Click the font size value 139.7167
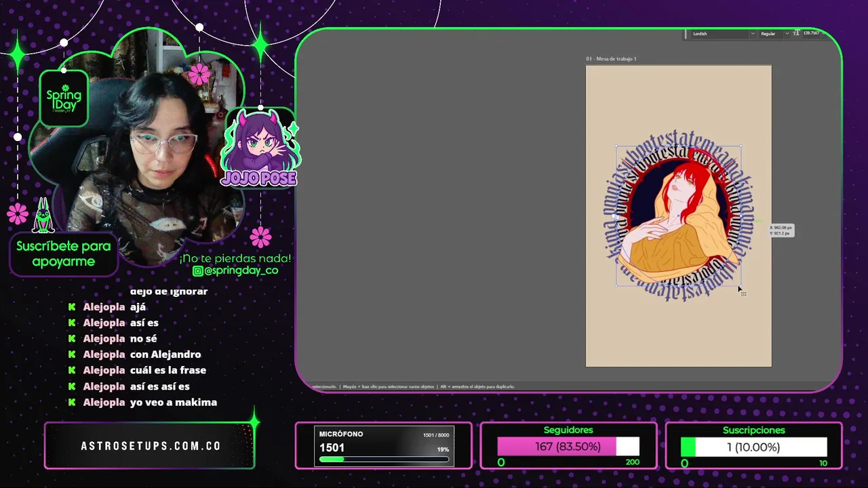The height and width of the screenshot is (488, 868). point(811,33)
